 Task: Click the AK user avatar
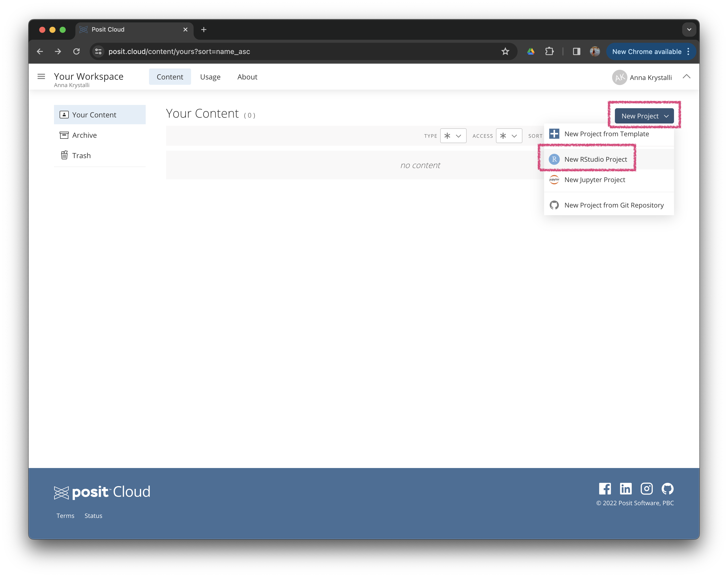pos(619,77)
